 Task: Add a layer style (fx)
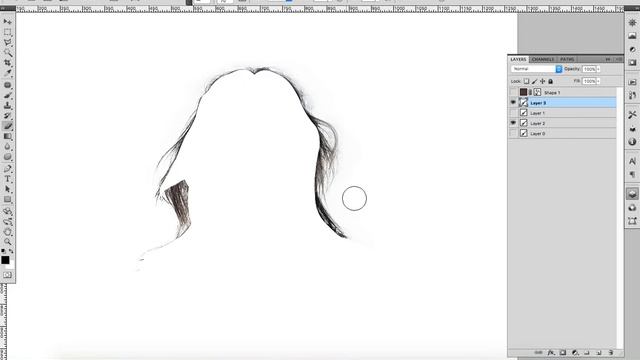[x=551, y=352]
